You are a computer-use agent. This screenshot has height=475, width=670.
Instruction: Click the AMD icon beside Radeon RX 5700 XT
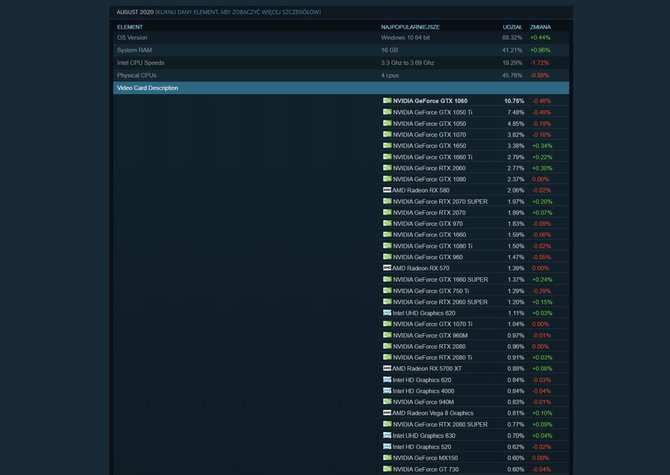(387, 368)
